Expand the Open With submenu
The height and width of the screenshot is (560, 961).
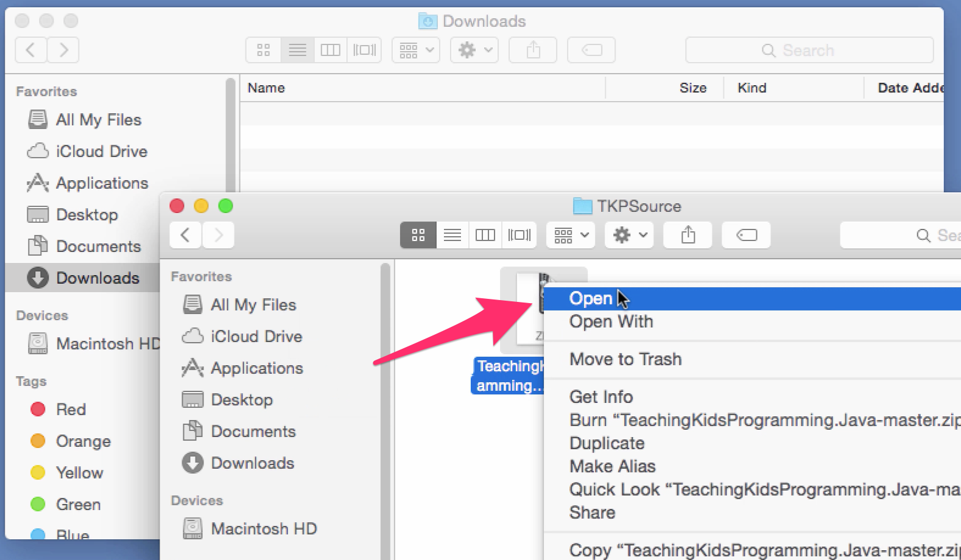(611, 321)
